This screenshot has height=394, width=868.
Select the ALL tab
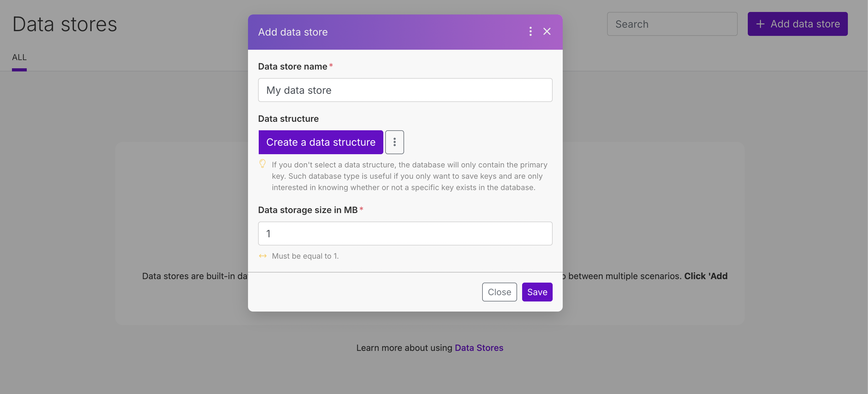pos(19,57)
